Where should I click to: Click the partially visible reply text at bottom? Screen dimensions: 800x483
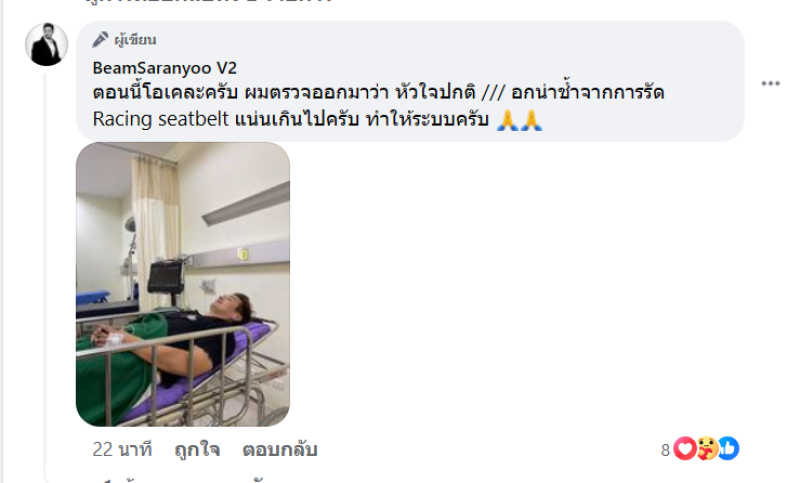click(x=184, y=480)
